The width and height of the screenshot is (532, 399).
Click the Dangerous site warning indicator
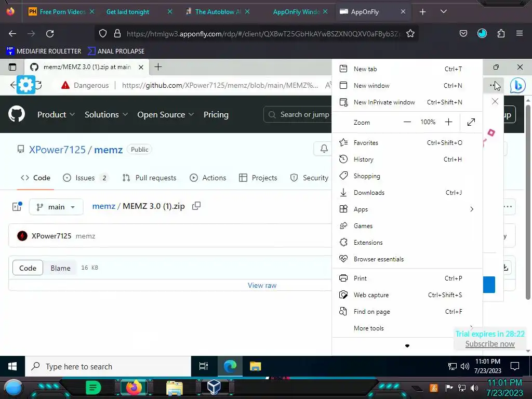click(x=85, y=86)
